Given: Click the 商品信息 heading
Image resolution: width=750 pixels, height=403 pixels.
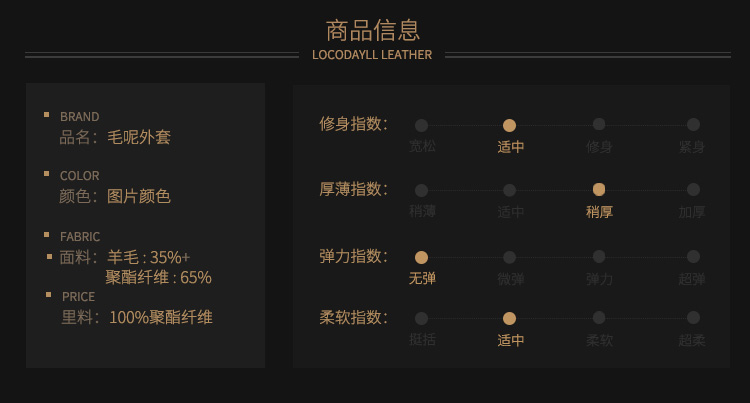Looking at the screenshot, I should (373, 30).
